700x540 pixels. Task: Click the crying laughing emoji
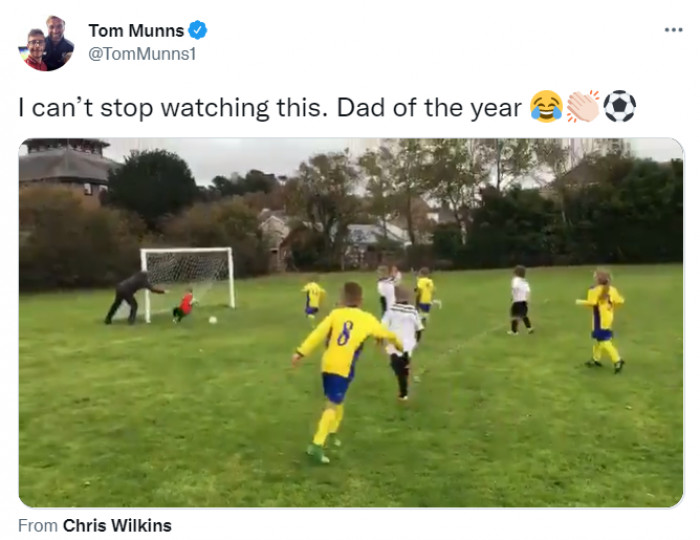(x=546, y=106)
